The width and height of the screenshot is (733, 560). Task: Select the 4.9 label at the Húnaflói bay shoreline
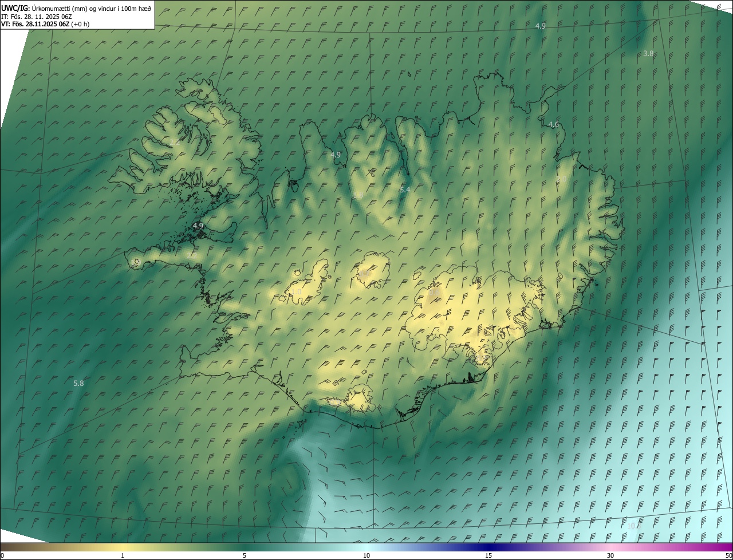[x=336, y=155]
